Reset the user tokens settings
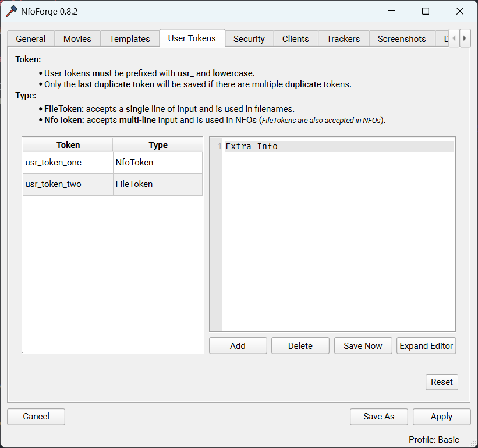Viewport: 478px width, 448px height. point(442,382)
